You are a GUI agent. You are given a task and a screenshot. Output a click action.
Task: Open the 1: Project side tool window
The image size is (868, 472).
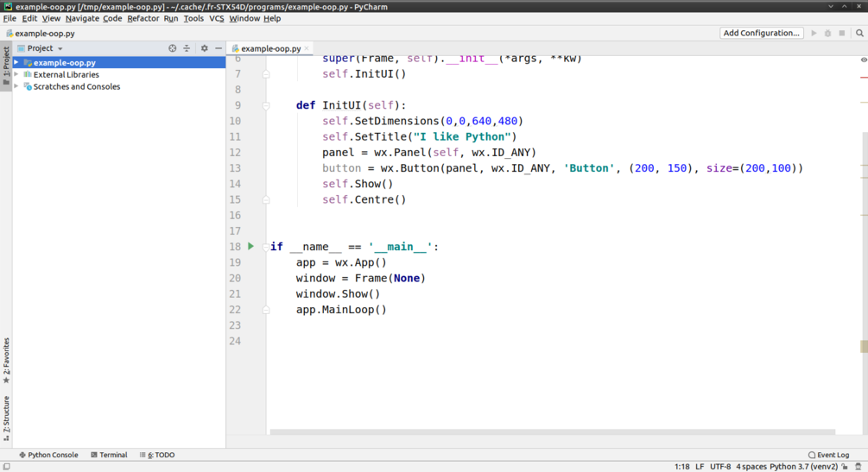(6, 66)
